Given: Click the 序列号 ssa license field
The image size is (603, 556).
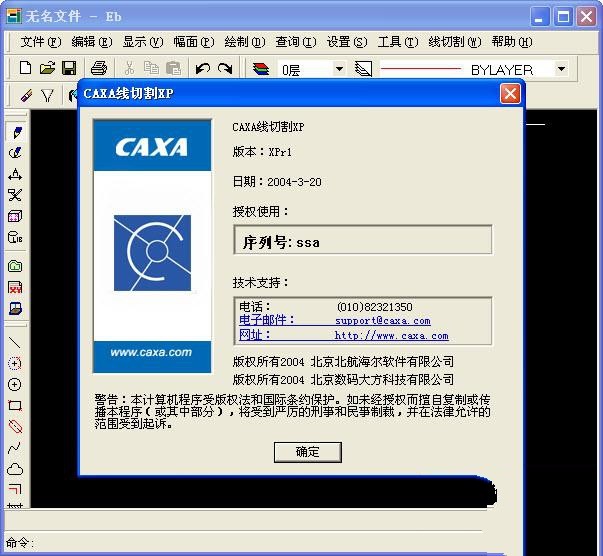Looking at the screenshot, I should (x=363, y=240).
